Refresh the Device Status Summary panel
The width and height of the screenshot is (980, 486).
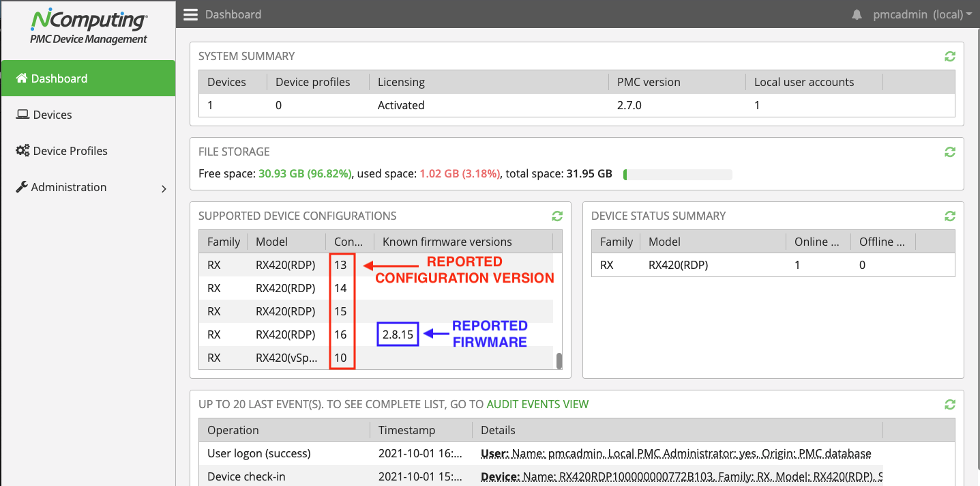click(x=950, y=216)
